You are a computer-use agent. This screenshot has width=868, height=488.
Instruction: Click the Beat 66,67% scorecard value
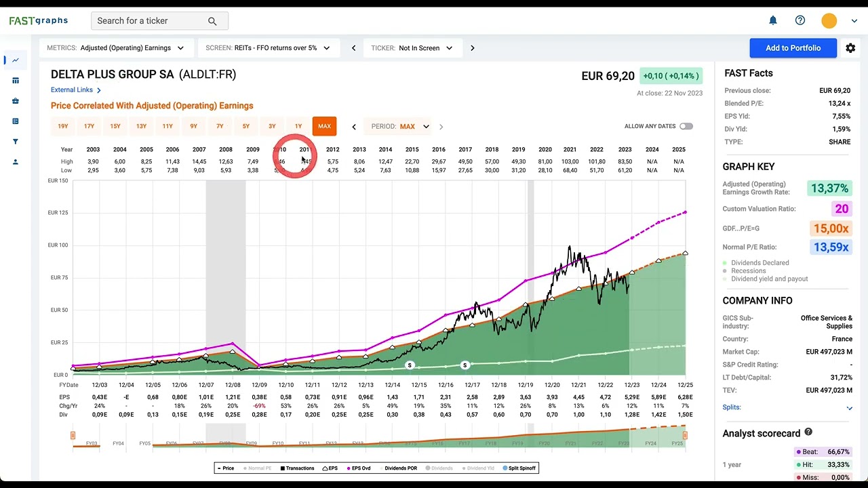point(823,452)
